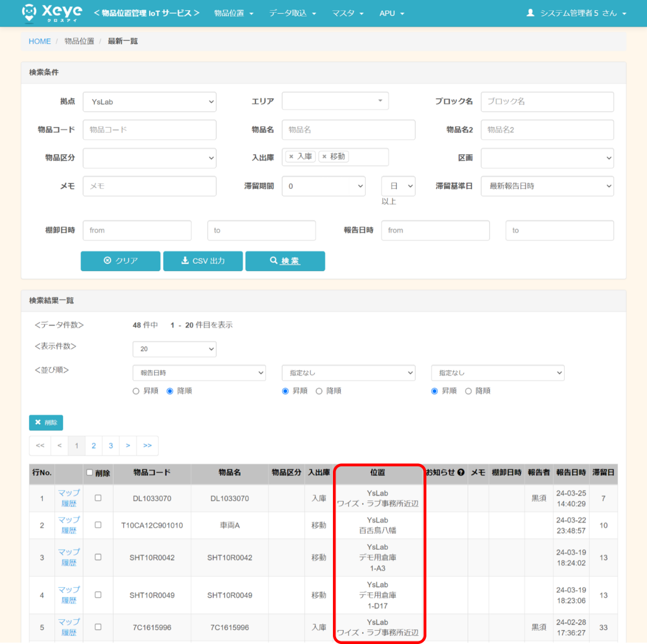Click the user profile icon in header
This screenshot has width=647, height=644.
(x=530, y=13)
